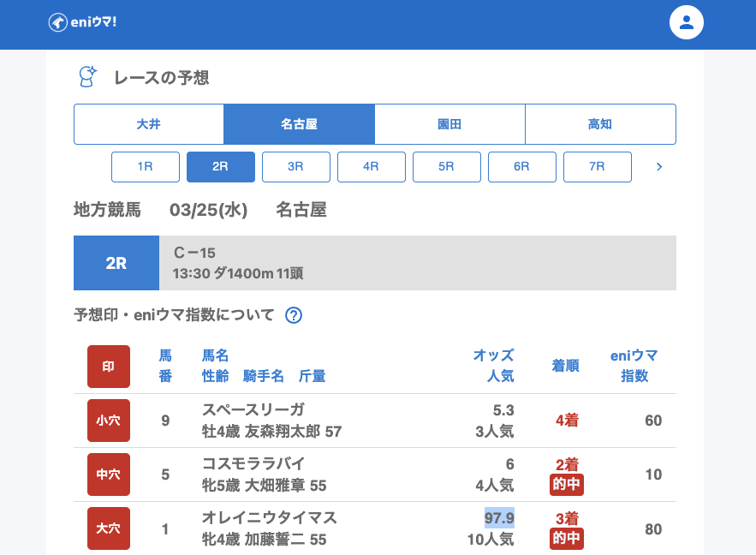
Task: Select race 3R button
Action: click(x=296, y=167)
